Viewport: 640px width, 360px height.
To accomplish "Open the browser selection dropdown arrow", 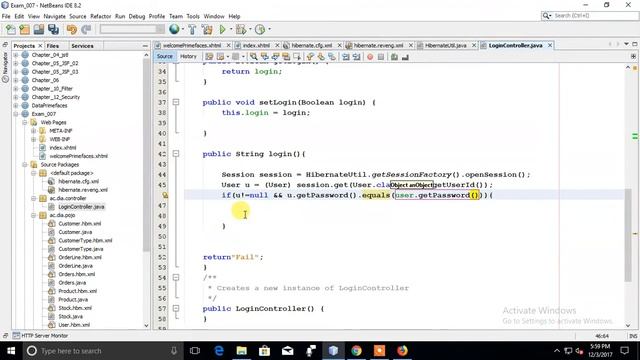I will [x=182, y=29].
